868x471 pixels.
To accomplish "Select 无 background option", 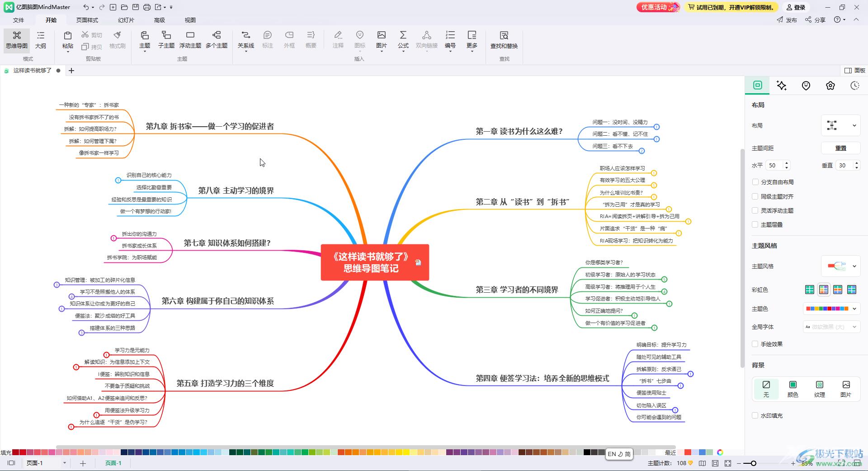I will point(766,389).
